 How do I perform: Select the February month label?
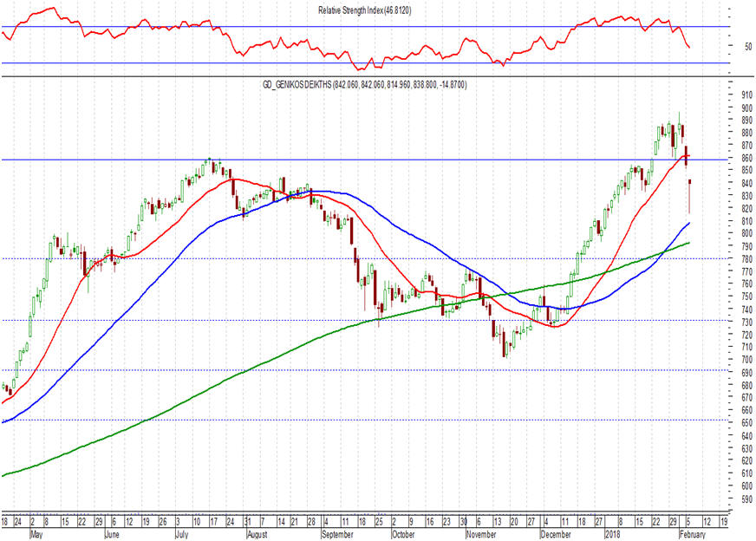(693, 535)
